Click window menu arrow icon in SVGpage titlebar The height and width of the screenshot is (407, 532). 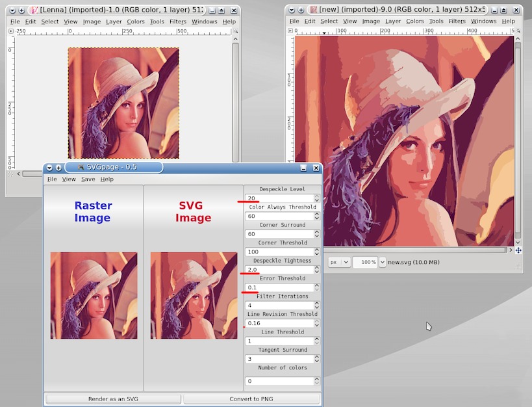tap(49, 168)
